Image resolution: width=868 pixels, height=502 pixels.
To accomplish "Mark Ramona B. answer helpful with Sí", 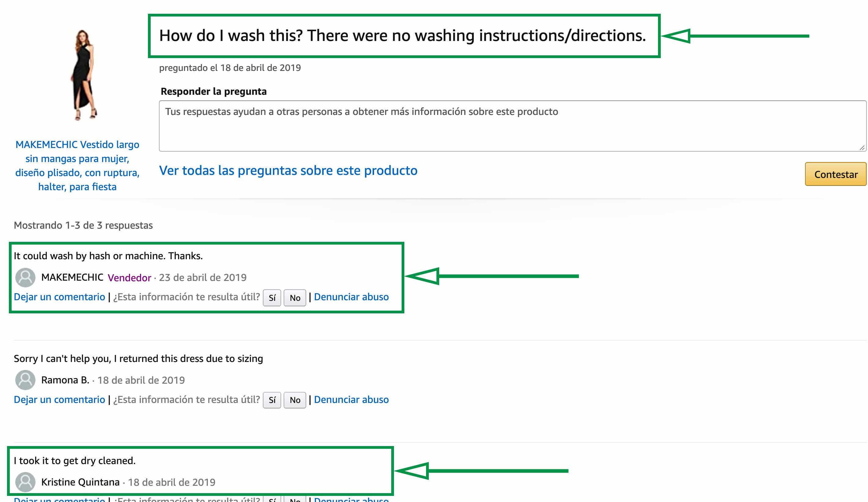I will click(x=272, y=400).
